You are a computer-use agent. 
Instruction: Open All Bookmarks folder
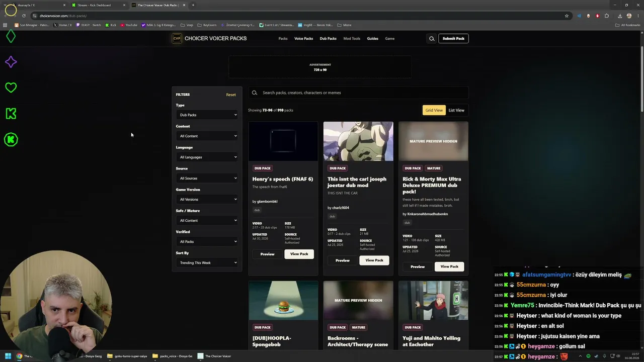click(628, 25)
